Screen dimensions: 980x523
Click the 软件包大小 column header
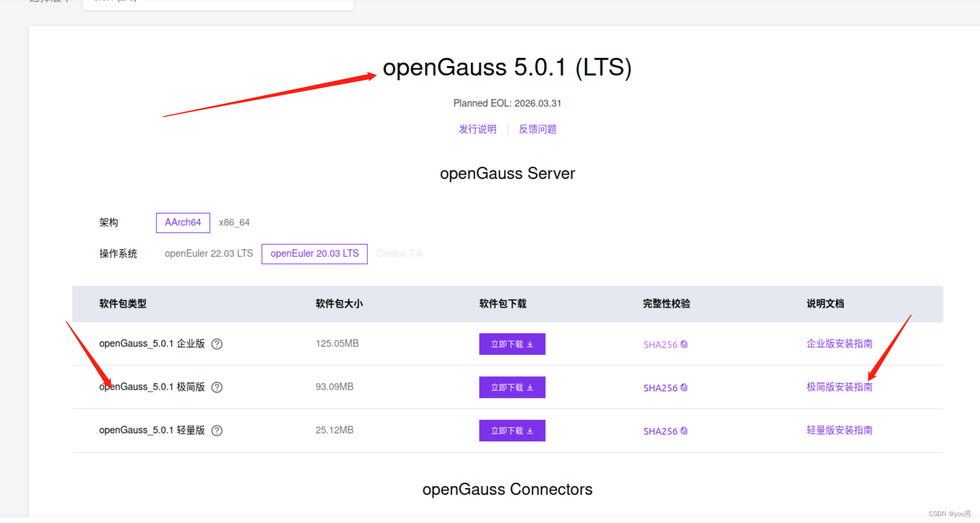click(339, 304)
